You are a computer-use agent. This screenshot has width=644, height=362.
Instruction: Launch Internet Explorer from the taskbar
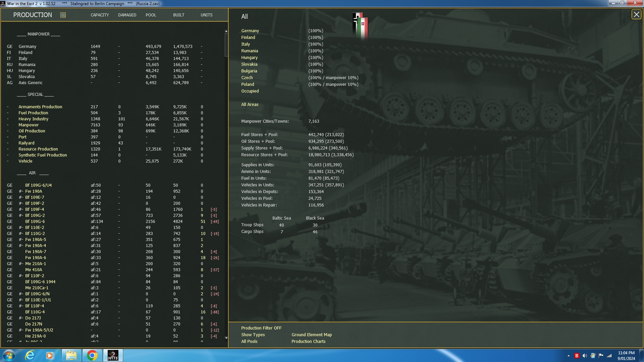click(30, 355)
